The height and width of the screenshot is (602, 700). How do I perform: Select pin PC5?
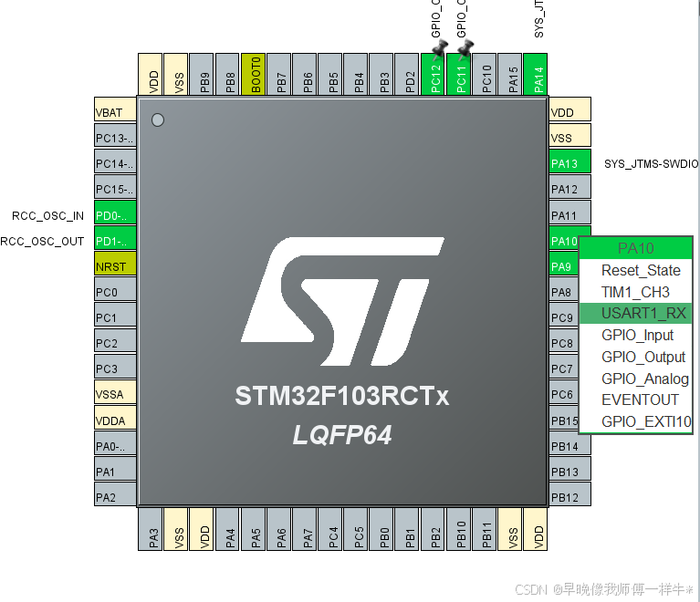[356, 529]
